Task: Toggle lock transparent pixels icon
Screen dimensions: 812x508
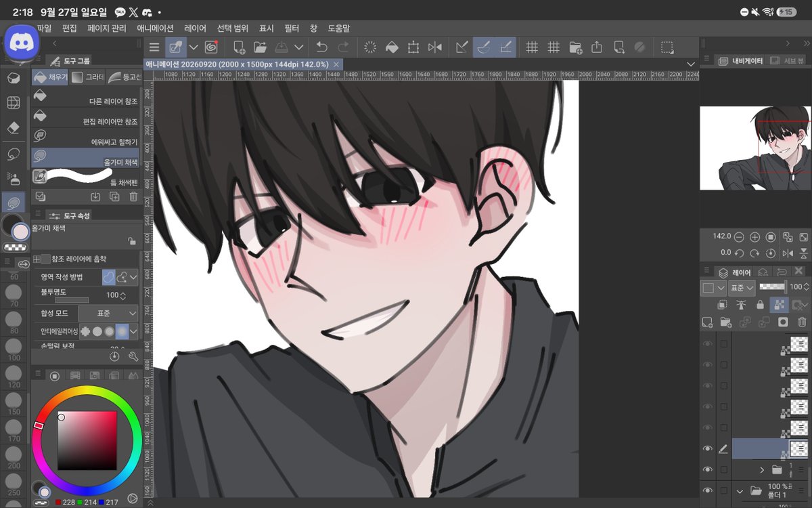Action: pos(780,305)
